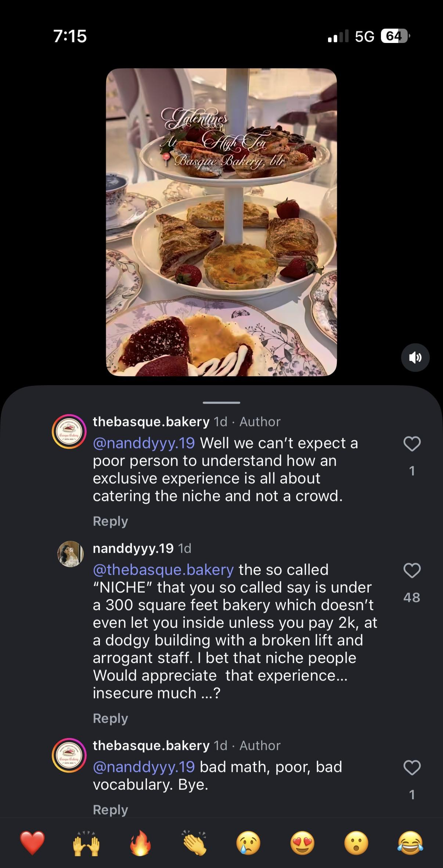443x868 pixels.
Task: Grab the comment sheet drag handle
Action: click(x=221, y=402)
